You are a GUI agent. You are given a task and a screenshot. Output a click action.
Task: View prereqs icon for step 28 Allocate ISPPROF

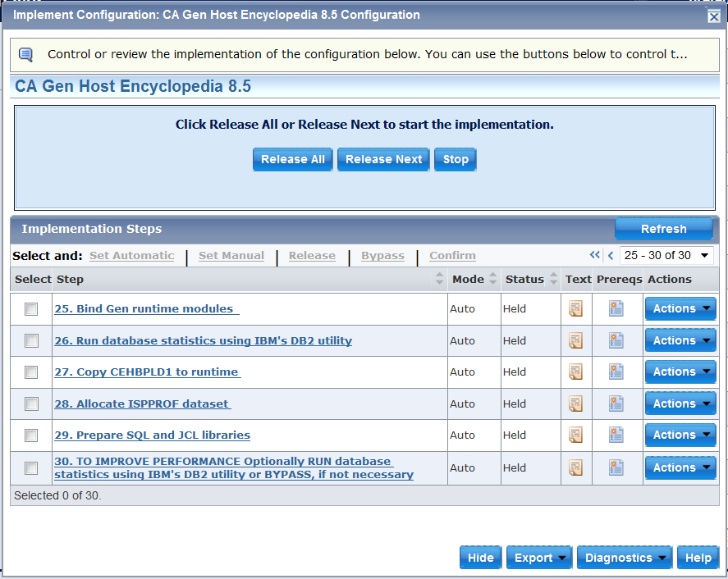(x=616, y=403)
